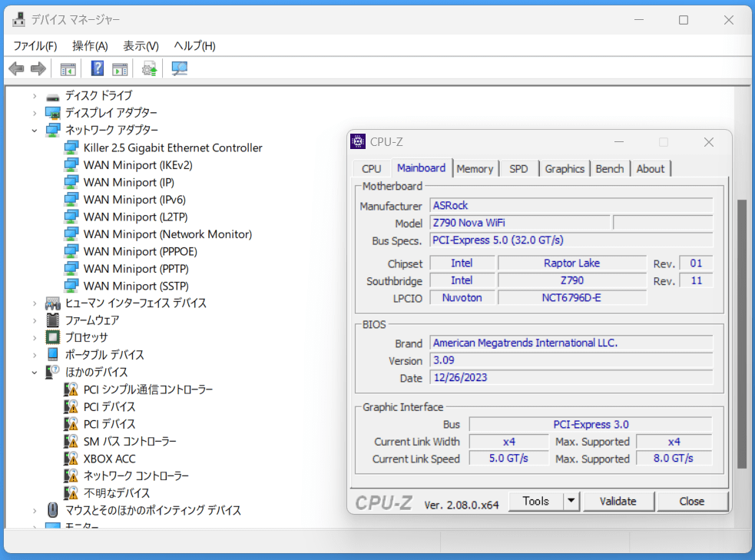
Task: Click the Forward arrow in Device Manager toolbar
Action: click(x=38, y=69)
